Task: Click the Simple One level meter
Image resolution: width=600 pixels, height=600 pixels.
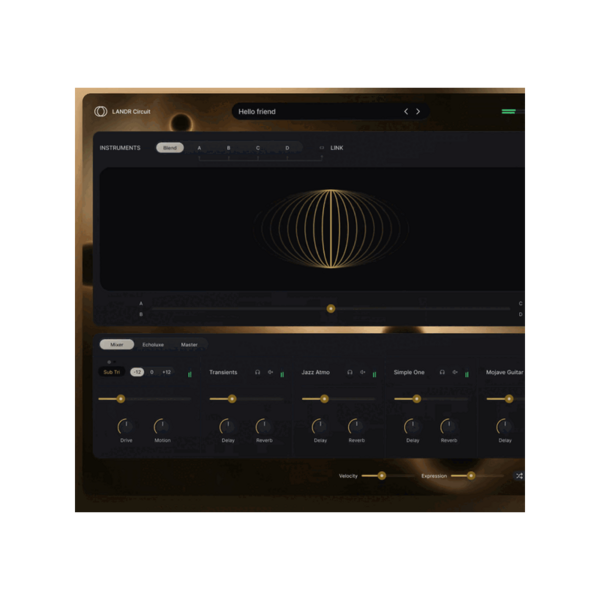Action: (466, 374)
